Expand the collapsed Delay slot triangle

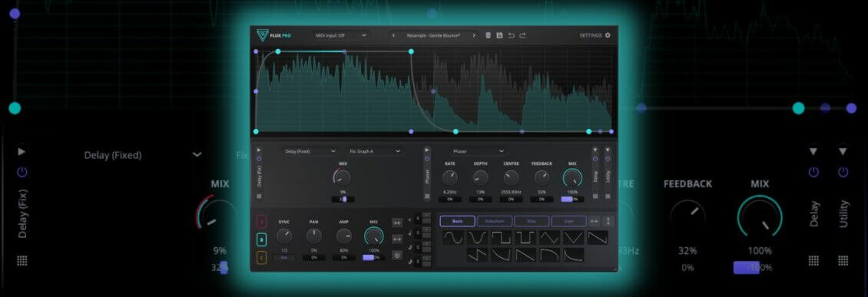595,150
